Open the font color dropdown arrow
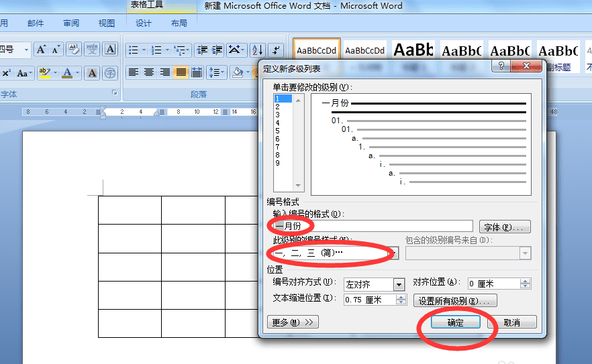This screenshot has width=592, height=364. pyautogui.click(x=77, y=73)
